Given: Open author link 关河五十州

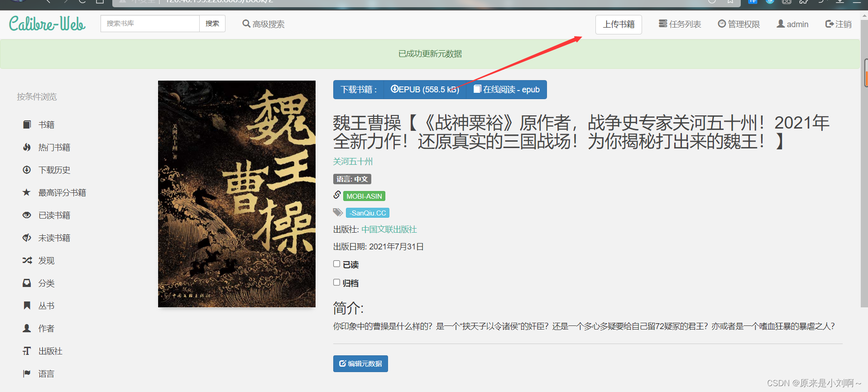Looking at the screenshot, I should pos(353,162).
